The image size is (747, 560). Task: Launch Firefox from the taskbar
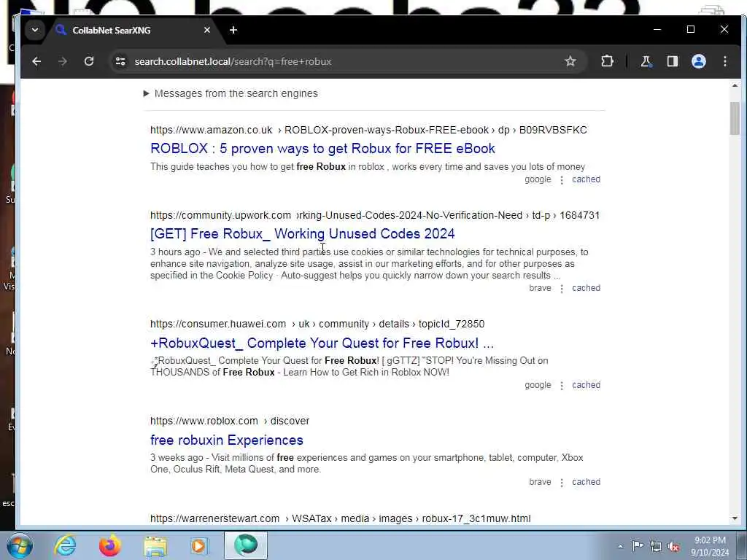coord(109,545)
